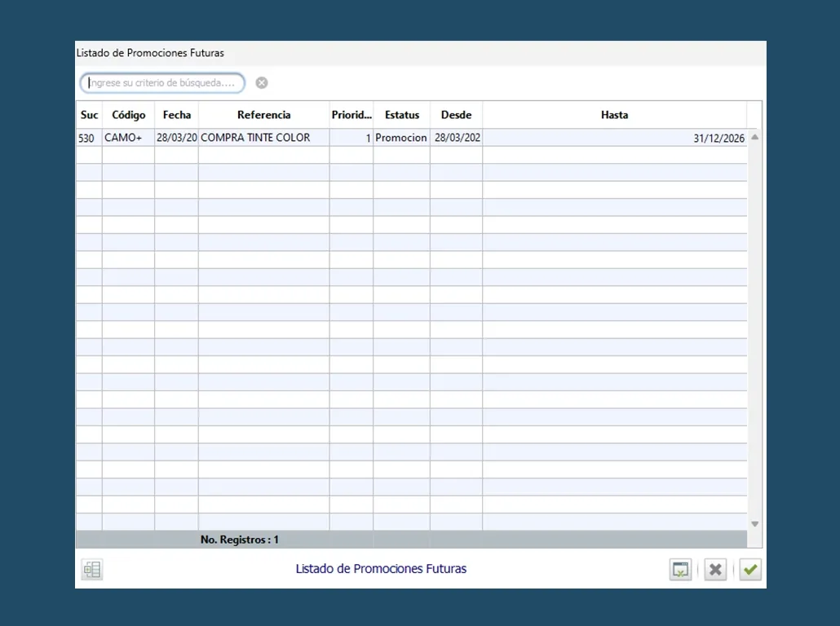Click the Prioridad column header
This screenshot has width=840, height=626.
pos(351,115)
